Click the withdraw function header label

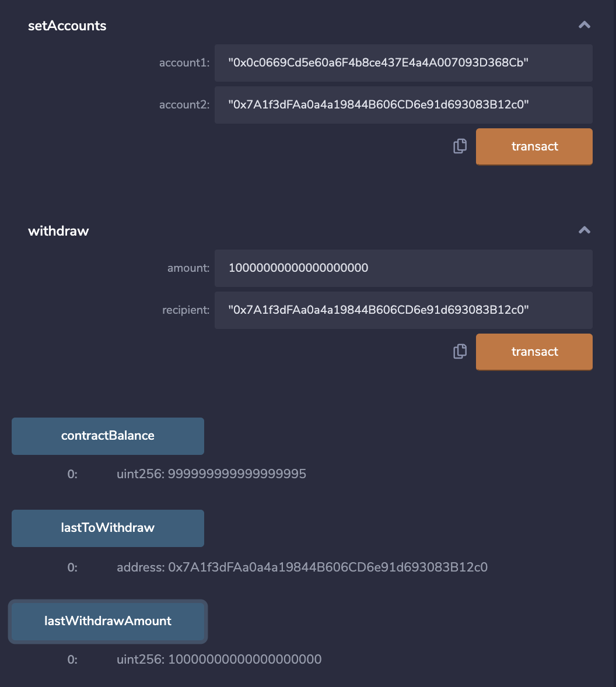[58, 231]
